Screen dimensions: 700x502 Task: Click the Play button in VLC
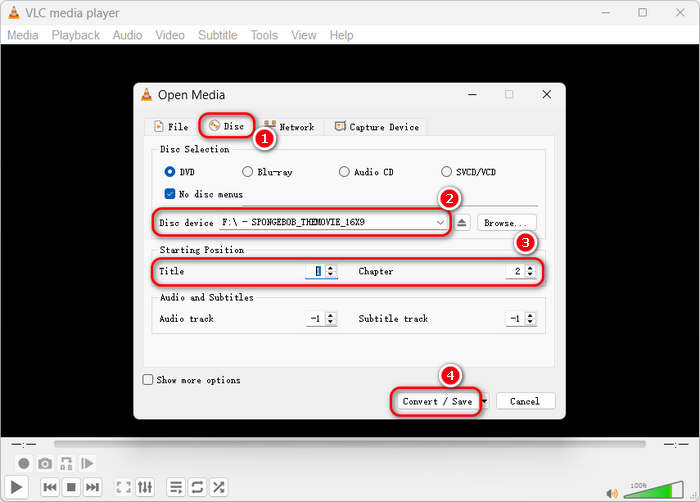[17, 487]
